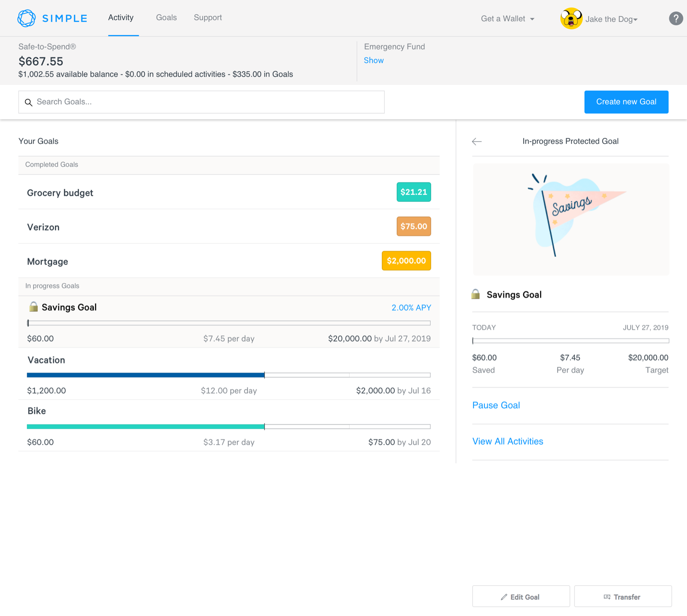Viewport: 687px width, 616px height.
Task: Open the help question mark icon
Action: [675, 19]
